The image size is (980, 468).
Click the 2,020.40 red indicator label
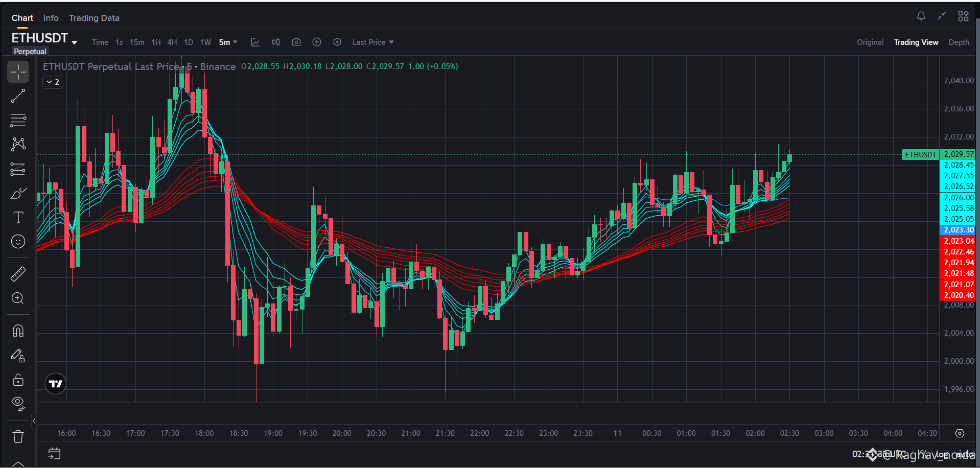(x=958, y=295)
